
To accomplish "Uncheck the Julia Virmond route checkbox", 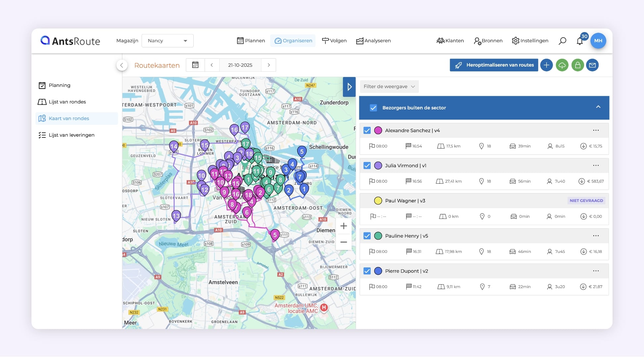I will (x=367, y=166).
